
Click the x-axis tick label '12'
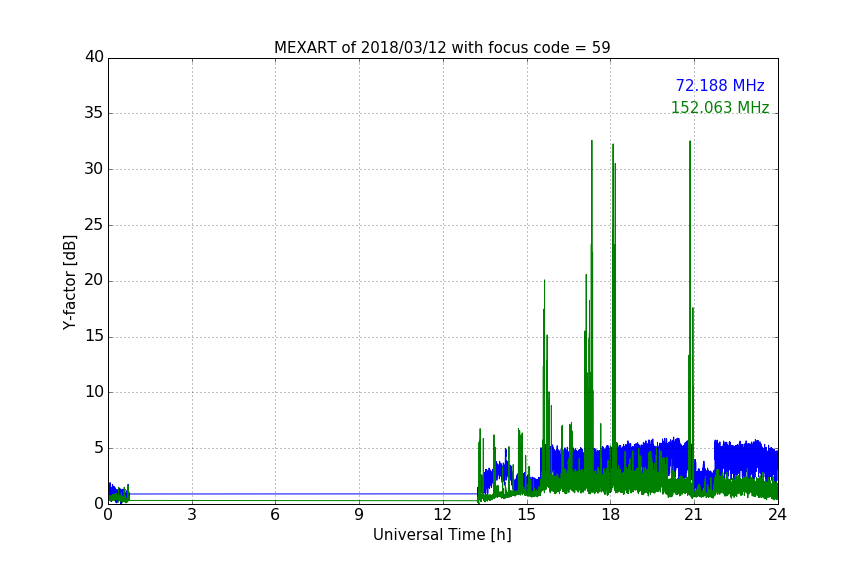[x=442, y=515]
